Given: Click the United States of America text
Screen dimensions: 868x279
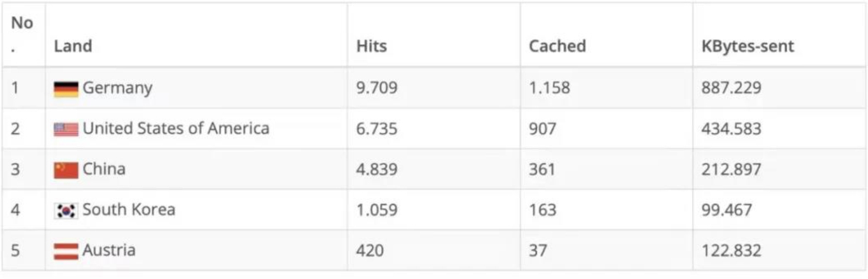Looking at the screenshot, I should 176,128.
